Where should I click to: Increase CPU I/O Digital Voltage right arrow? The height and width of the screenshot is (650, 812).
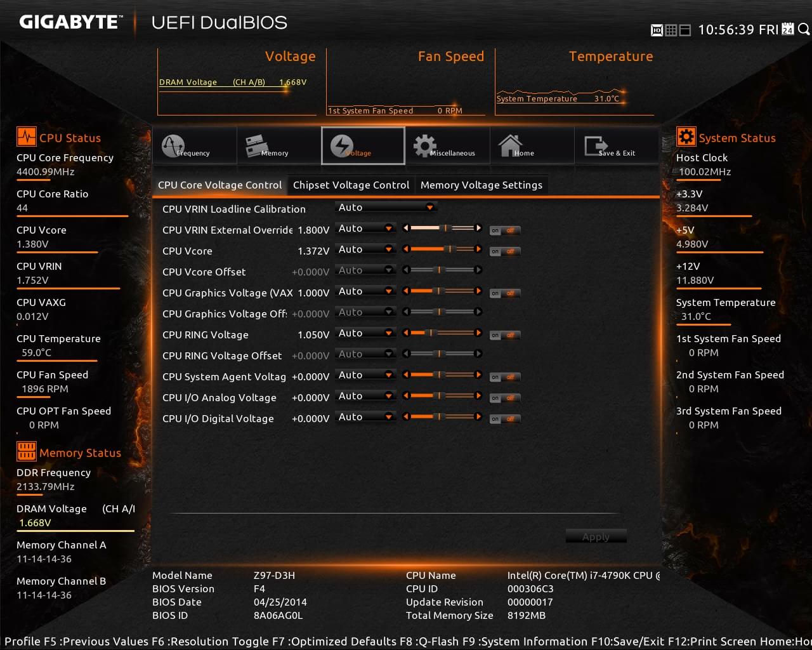478,416
